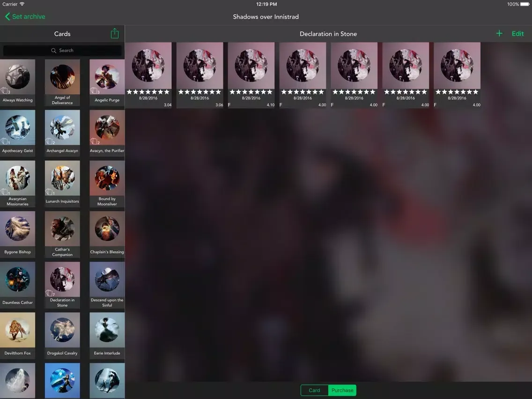
Task: Tap the Wi-Fi status icon
Action: (x=22, y=4)
